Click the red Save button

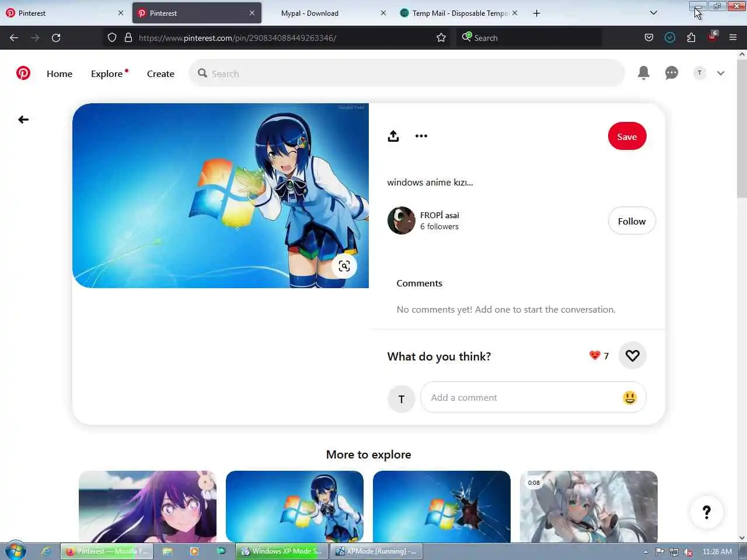pos(627,136)
